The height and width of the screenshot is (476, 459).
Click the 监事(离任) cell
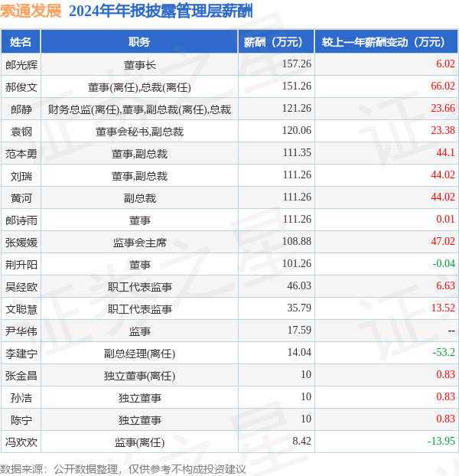click(139, 442)
